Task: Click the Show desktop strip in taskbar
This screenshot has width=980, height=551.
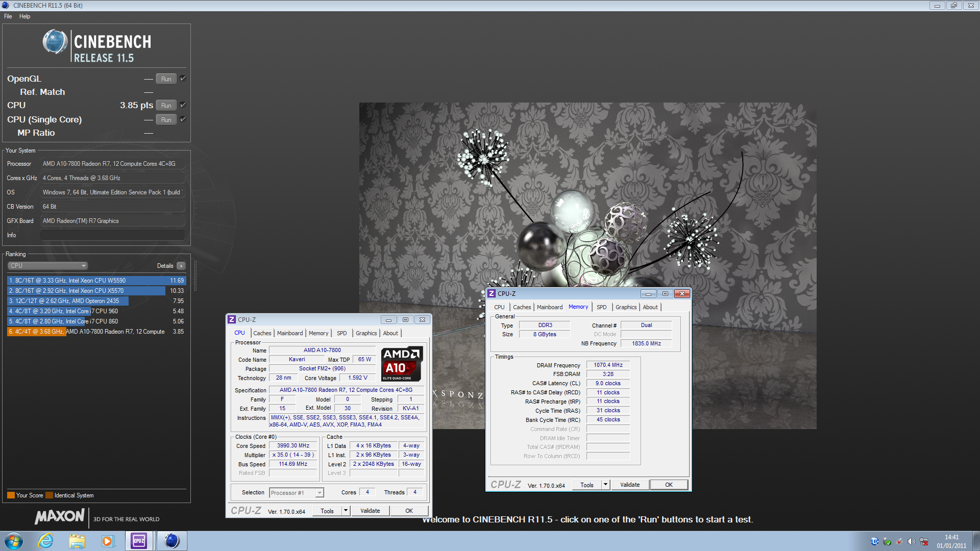Action: tap(976, 541)
